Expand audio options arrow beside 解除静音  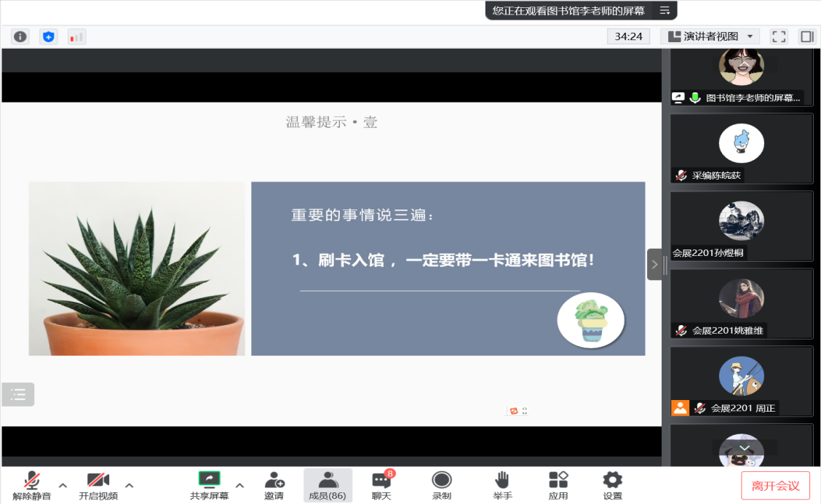click(x=63, y=485)
